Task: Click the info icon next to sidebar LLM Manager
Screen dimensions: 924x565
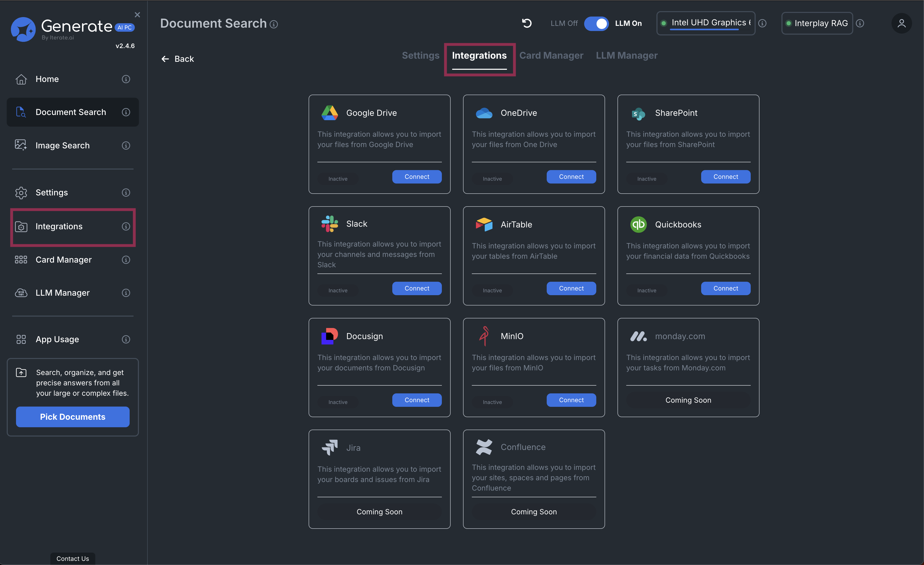Action: (126, 293)
